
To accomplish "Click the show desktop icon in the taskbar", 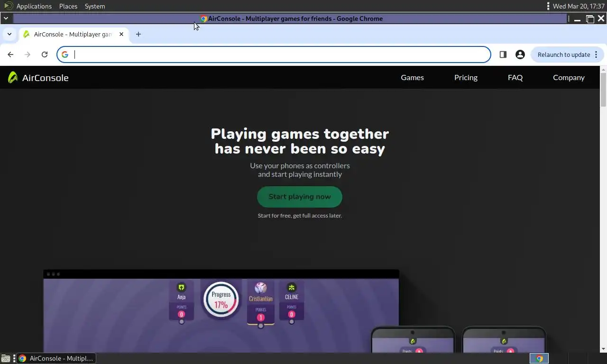I will point(6,358).
